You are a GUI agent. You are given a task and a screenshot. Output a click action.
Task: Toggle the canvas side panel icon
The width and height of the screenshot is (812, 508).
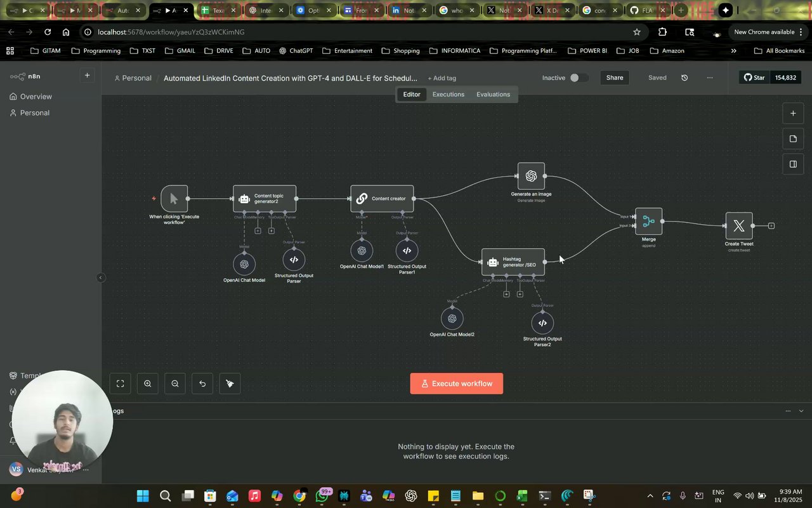[x=793, y=164]
